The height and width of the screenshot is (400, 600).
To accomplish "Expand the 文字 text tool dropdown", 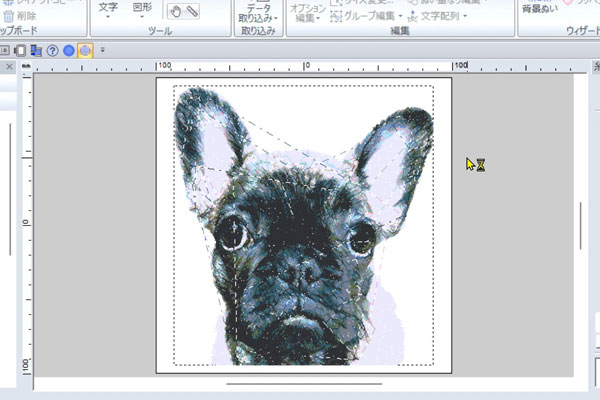I will click(108, 10).
